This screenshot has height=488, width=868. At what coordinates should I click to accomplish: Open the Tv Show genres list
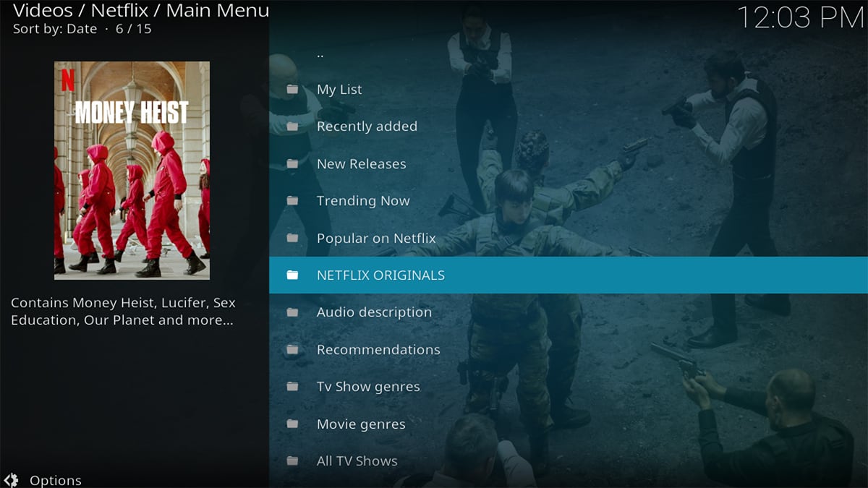(x=367, y=387)
